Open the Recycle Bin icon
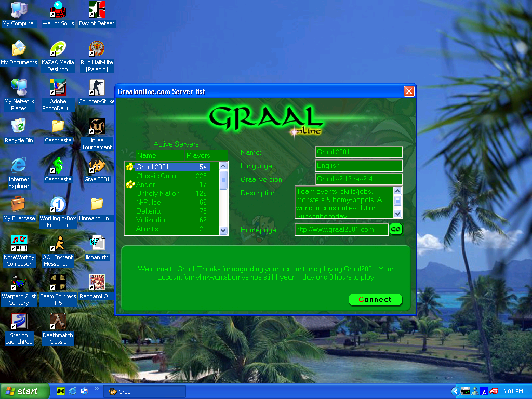The width and height of the screenshot is (532, 399). (x=19, y=131)
